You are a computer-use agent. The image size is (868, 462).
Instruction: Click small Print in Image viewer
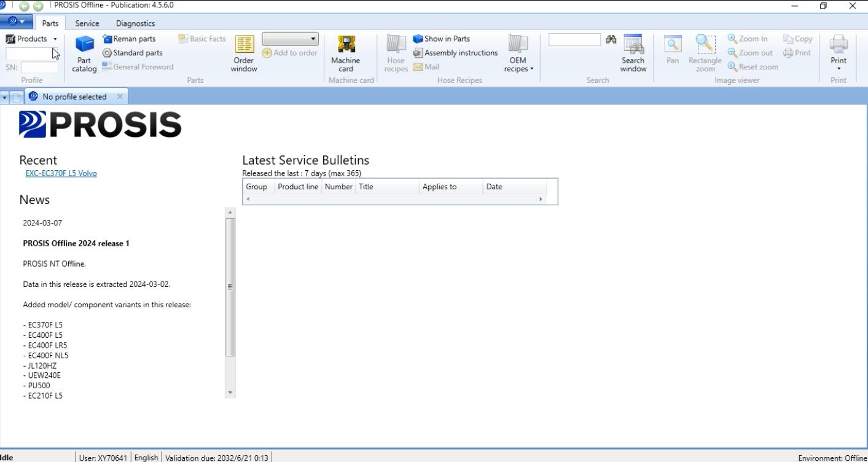[797, 53]
